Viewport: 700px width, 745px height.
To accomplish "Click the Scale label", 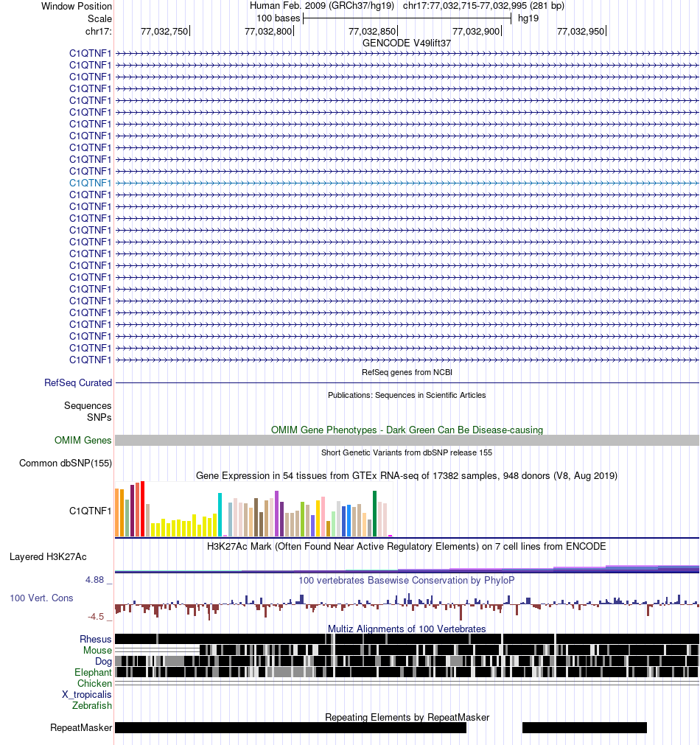I will click(x=99, y=18).
